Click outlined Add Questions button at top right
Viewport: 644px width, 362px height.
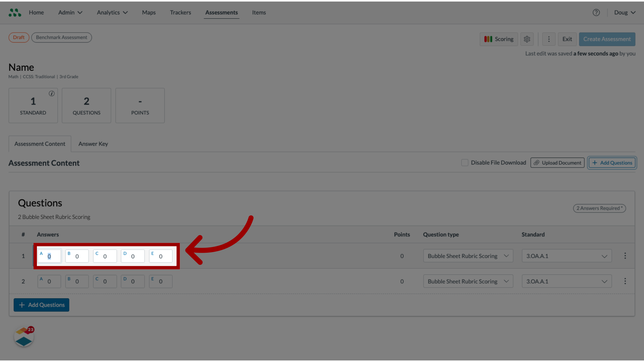click(x=612, y=163)
